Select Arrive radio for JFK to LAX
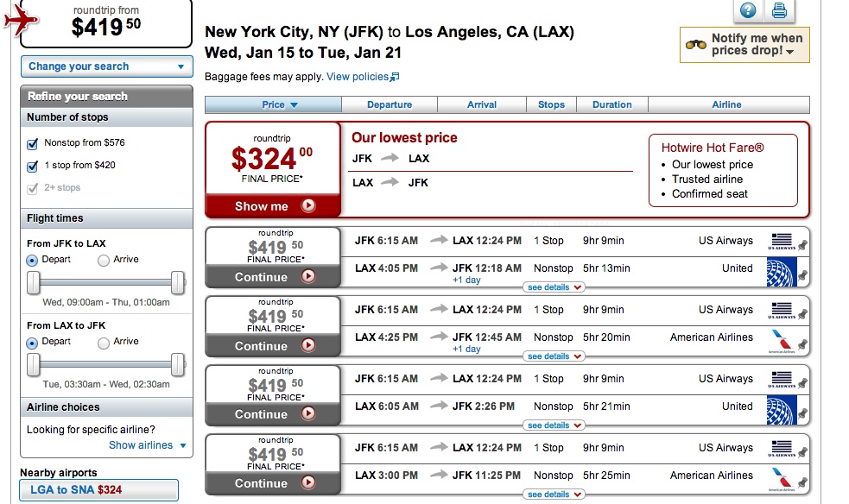Viewport: 849px width, 504px height. pyautogui.click(x=104, y=261)
